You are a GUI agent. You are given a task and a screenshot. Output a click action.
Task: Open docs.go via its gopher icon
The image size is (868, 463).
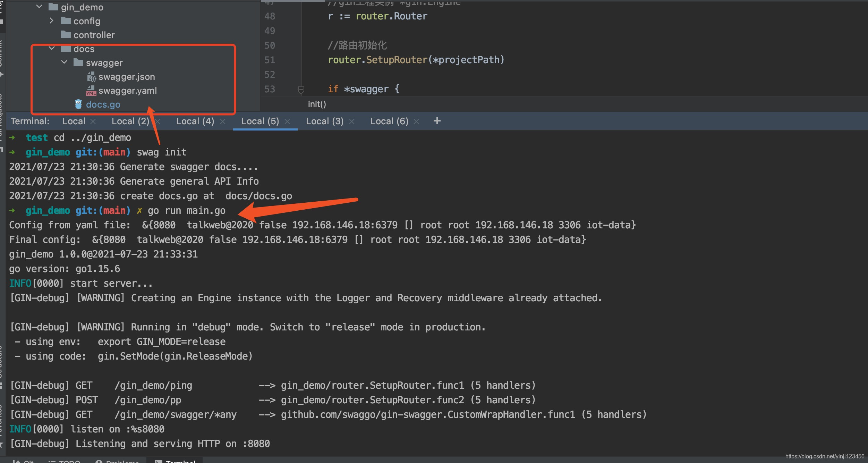(78, 104)
